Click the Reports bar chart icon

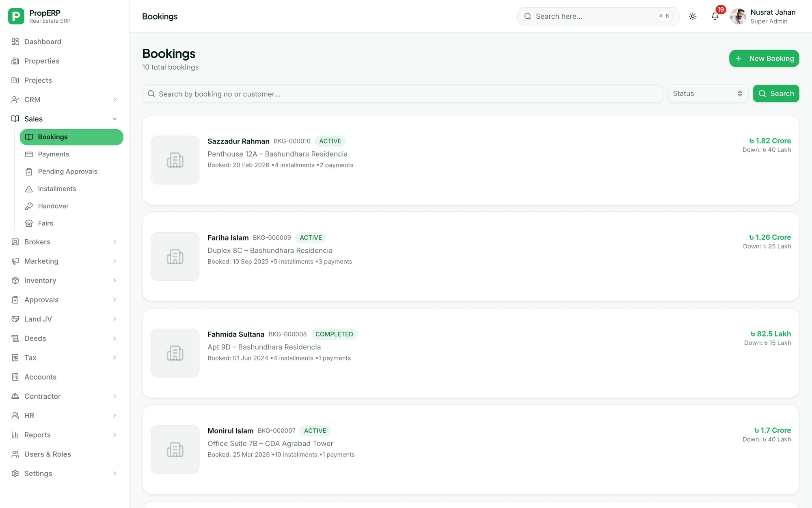pyautogui.click(x=15, y=435)
